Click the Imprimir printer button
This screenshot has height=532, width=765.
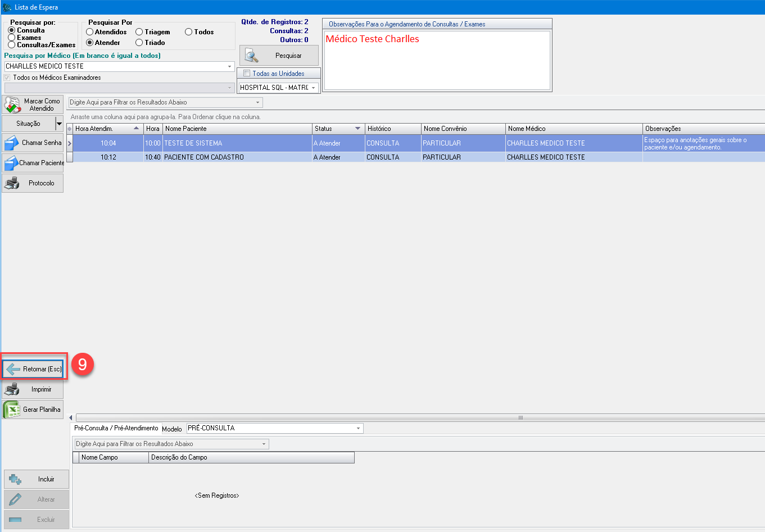tap(33, 389)
